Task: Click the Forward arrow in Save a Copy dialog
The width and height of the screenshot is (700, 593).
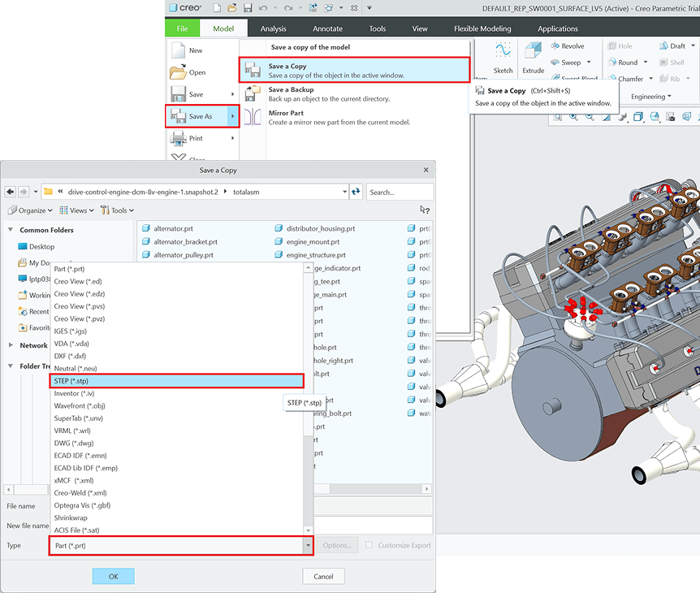Action: tap(24, 192)
